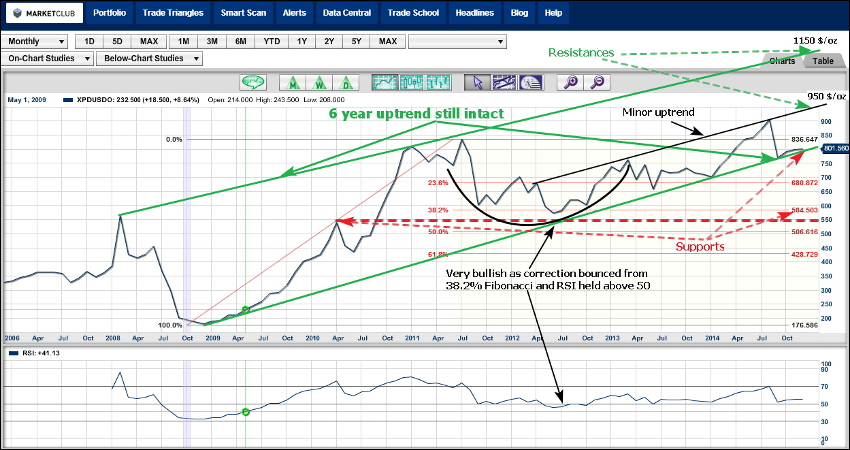This screenshot has width=850, height=450.
Task: Switch to OHLC bar chart style
Action: 440,82
